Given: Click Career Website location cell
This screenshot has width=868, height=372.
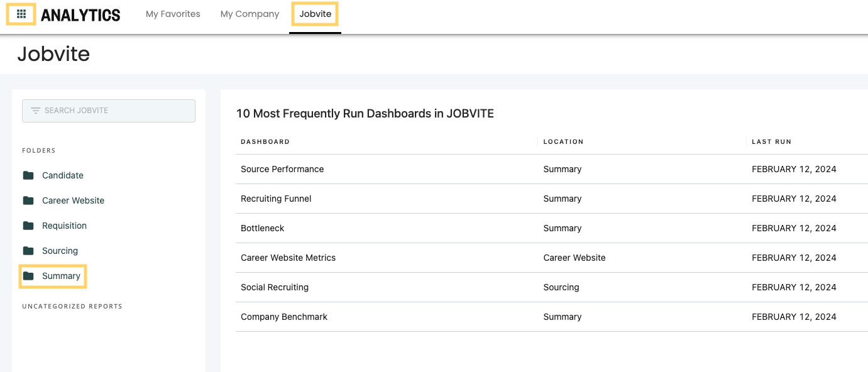Looking at the screenshot, I should 574,258.
